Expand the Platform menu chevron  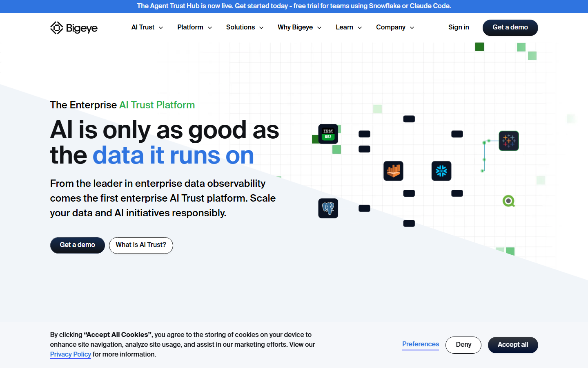tap(210, 28)
